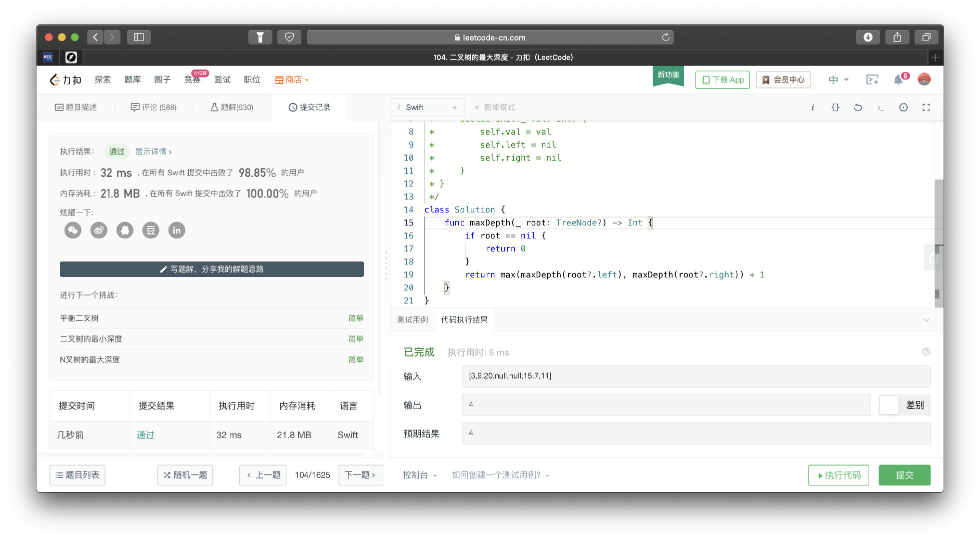Open the Swift language dropdown
Screen dimensions: 980x540
click(427, 107)
